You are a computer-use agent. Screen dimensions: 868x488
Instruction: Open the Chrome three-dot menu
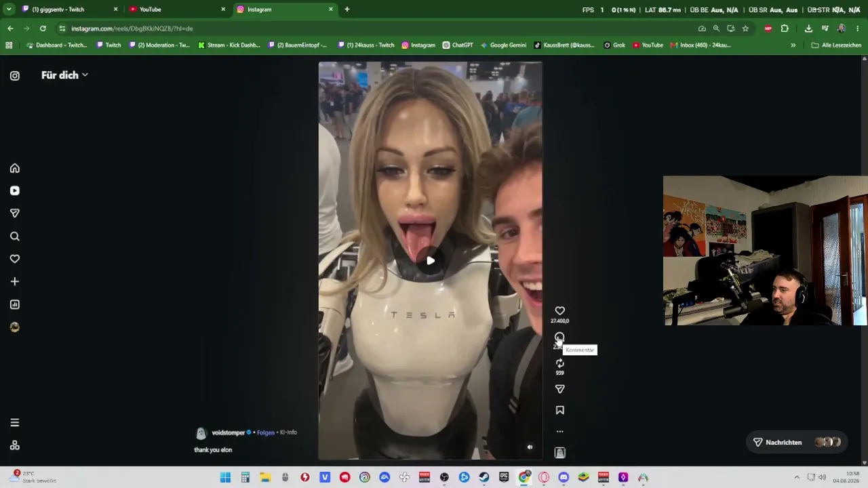coord(858,28)
